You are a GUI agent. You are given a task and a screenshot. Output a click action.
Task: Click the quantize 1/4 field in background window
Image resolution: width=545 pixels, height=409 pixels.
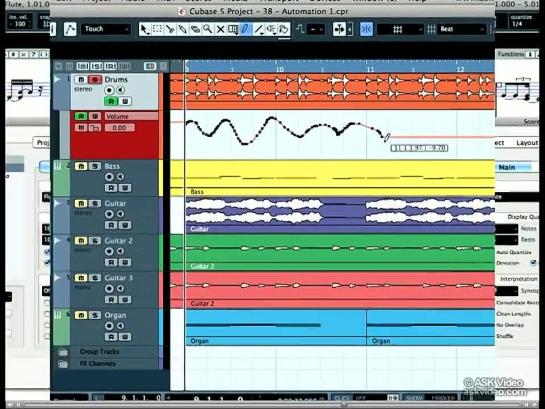pyautogui.click(x=517, y=24)
